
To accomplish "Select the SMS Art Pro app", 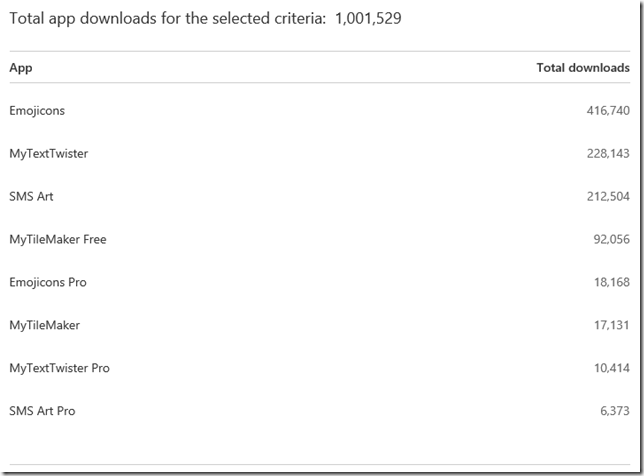I will pos(42,411).
